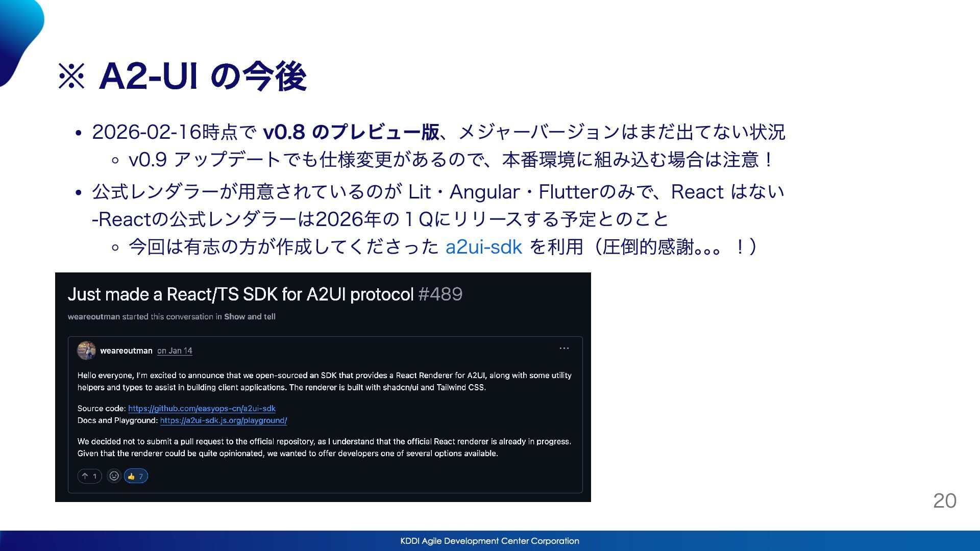Click the blue a2ui-sdk link in slide text
The height and width of the screenshot is (551, 980).
pyautogui.click(x=483, y=247)
